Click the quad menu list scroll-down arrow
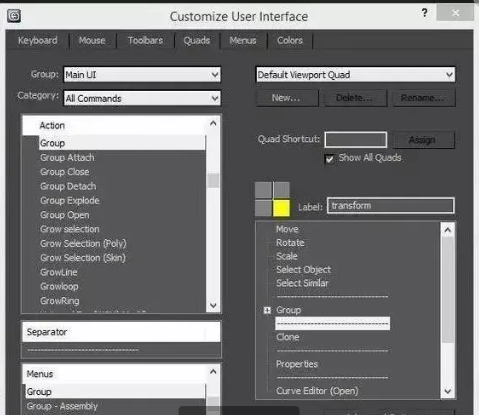 pos(448,391)
